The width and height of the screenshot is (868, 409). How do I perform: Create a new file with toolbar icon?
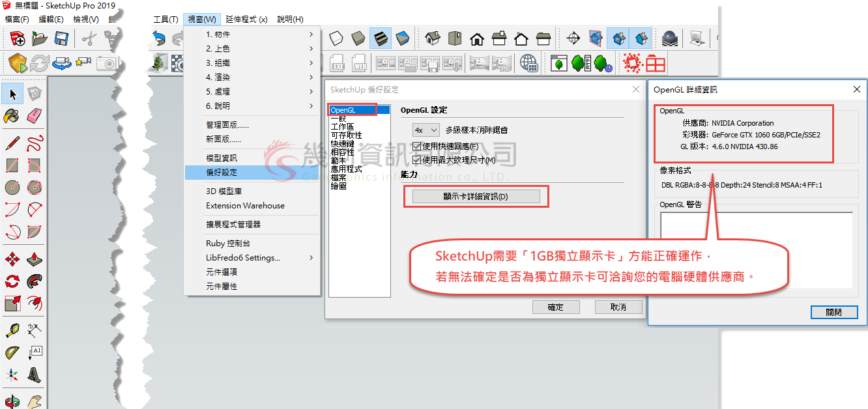(18, 38)
